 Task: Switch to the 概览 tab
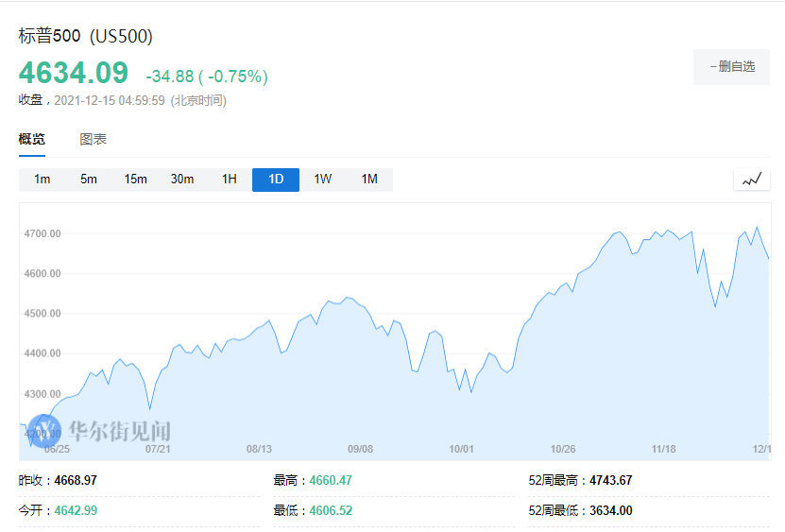point(32,139)
